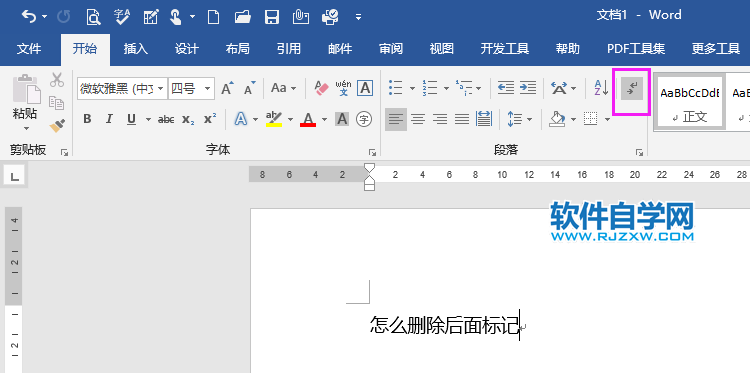
Task: Clear all formatting with the eraser icon
Action: 321,88
